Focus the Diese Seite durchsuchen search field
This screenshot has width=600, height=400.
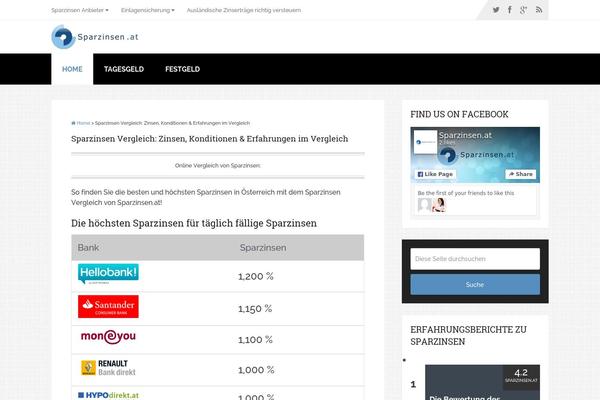(475, 259)
